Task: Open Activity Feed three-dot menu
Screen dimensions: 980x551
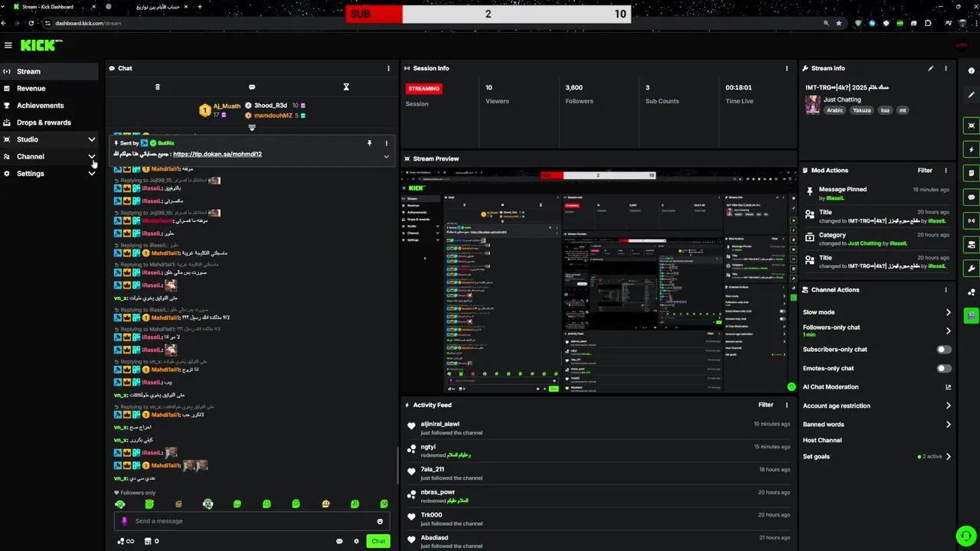Action: [x=786, y=405]
